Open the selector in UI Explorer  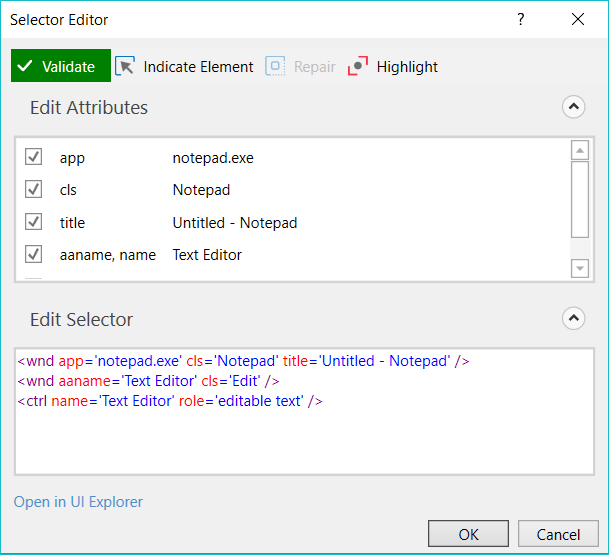78,502
